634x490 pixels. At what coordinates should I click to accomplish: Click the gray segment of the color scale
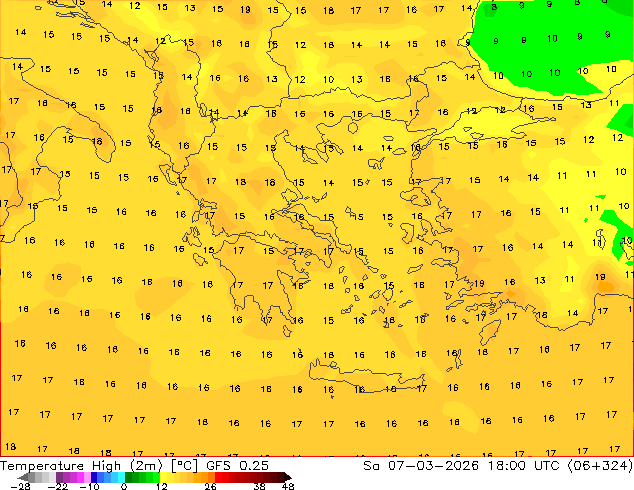click(x=42, y=477)
